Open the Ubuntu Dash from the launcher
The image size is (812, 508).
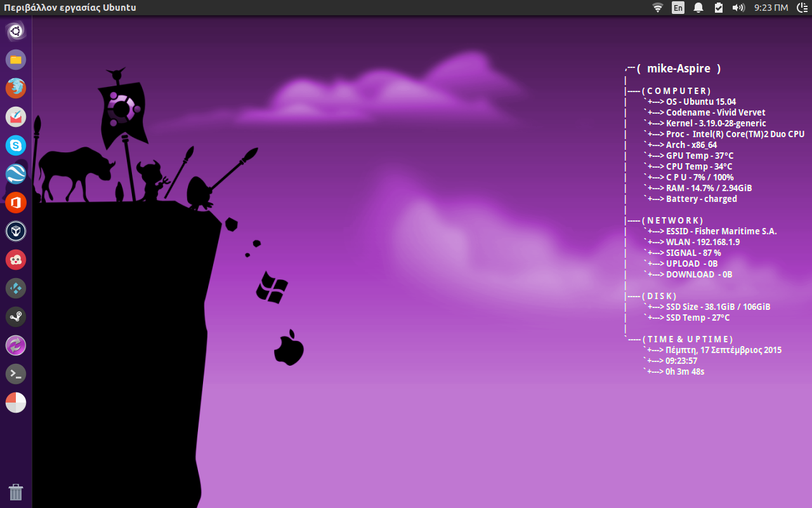click(16, 31)
